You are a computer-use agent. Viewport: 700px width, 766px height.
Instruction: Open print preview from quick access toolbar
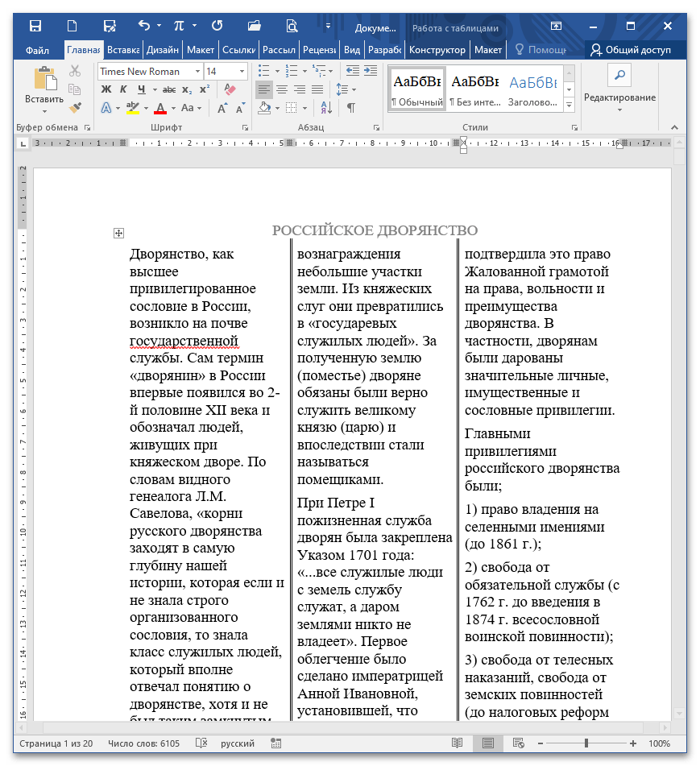point(292,26)
